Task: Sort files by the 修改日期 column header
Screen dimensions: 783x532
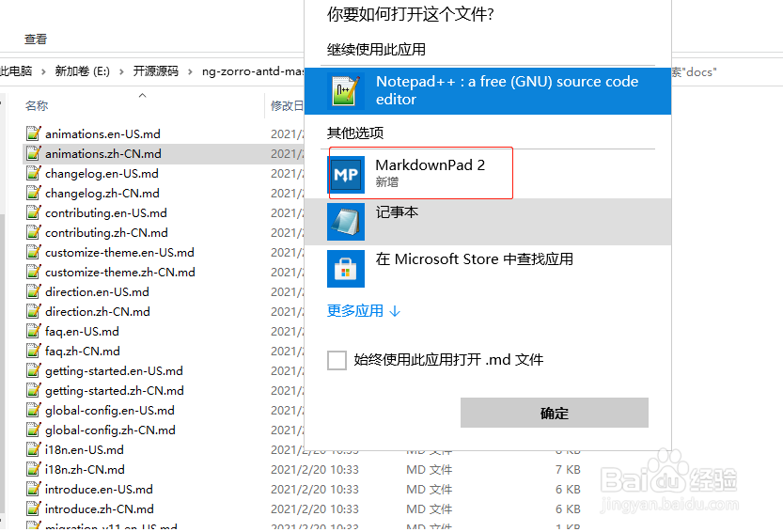Action: [x=287, y=105]
